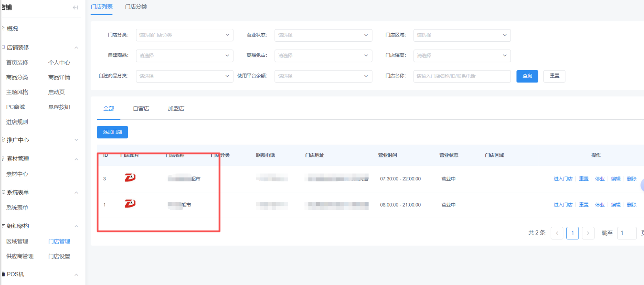This screenshot has width=644, height=285.
Task: Open 自建商品分类 filter dropdown
Action: point(184,76)
